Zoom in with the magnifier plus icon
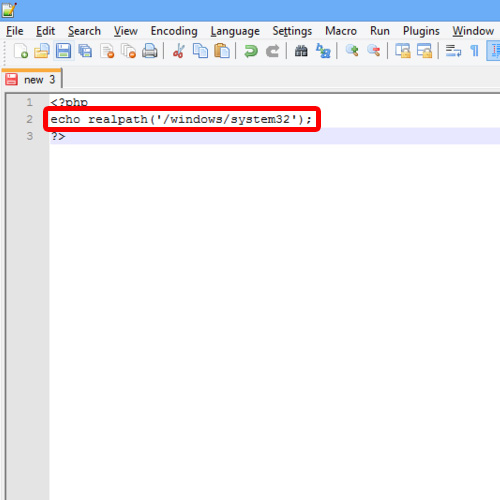500x500 pixels. coord(352,51)
